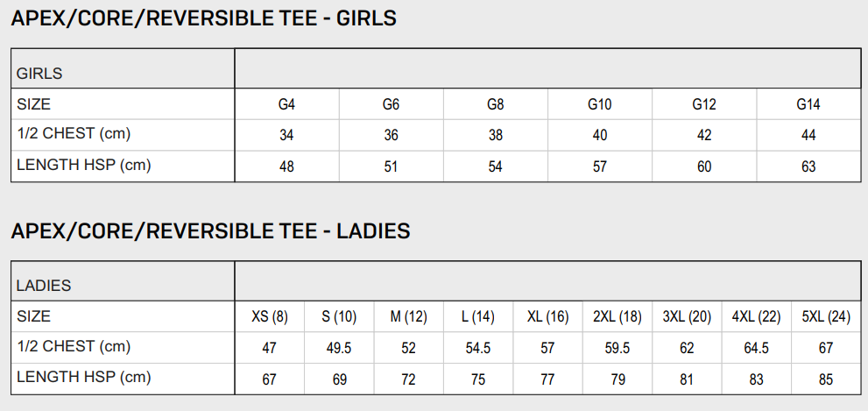Click the G6 length value 51
Screen dimensions: 868x411
coord(391,167)
